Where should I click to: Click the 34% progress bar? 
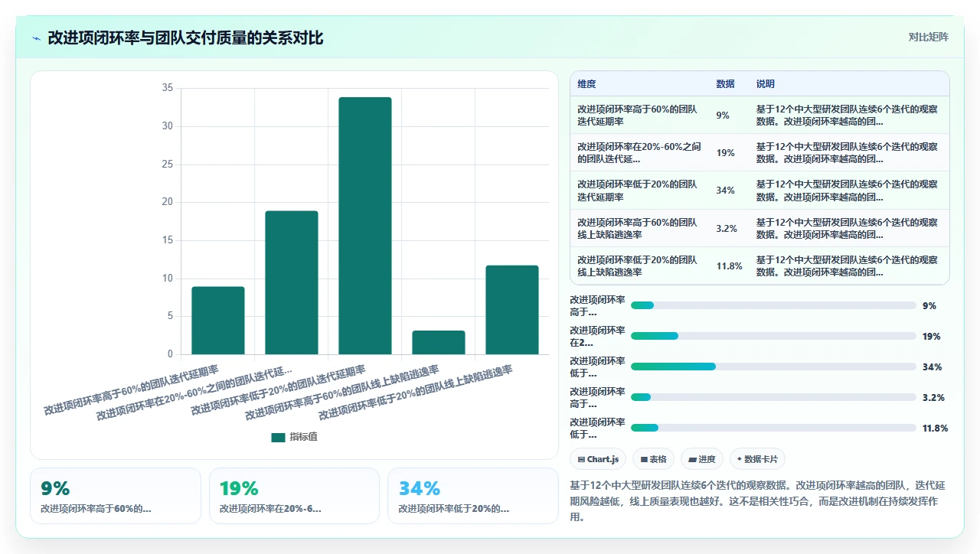tap(773, 367)
